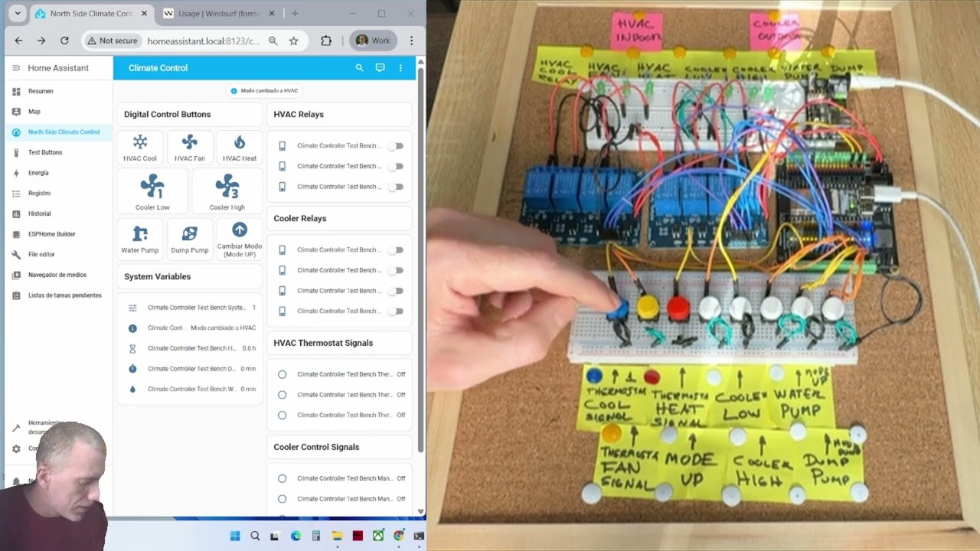Toggle the fourth switch under Cooler Relays
980x551 pixels.
396,311
